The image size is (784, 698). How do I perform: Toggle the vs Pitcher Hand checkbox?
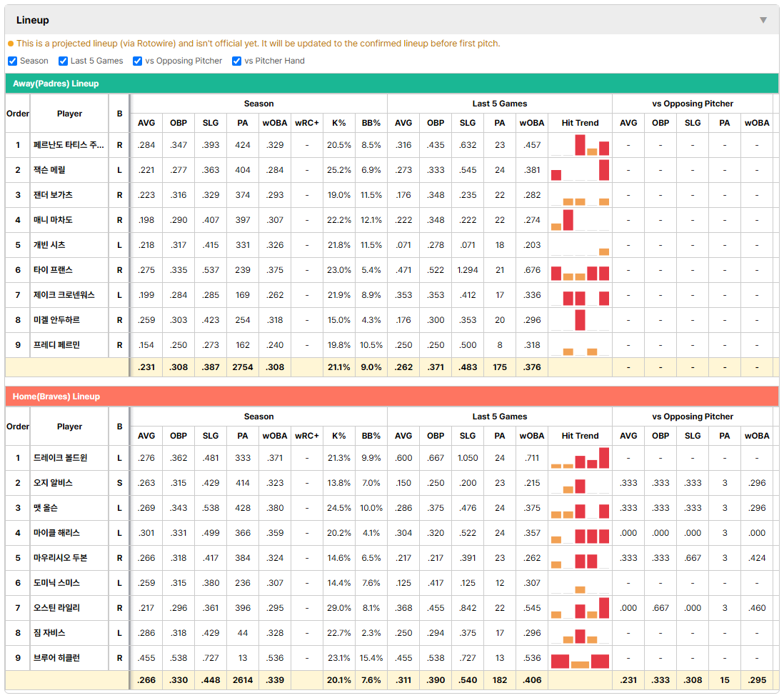pyautogui.click(x=236, y=61)
